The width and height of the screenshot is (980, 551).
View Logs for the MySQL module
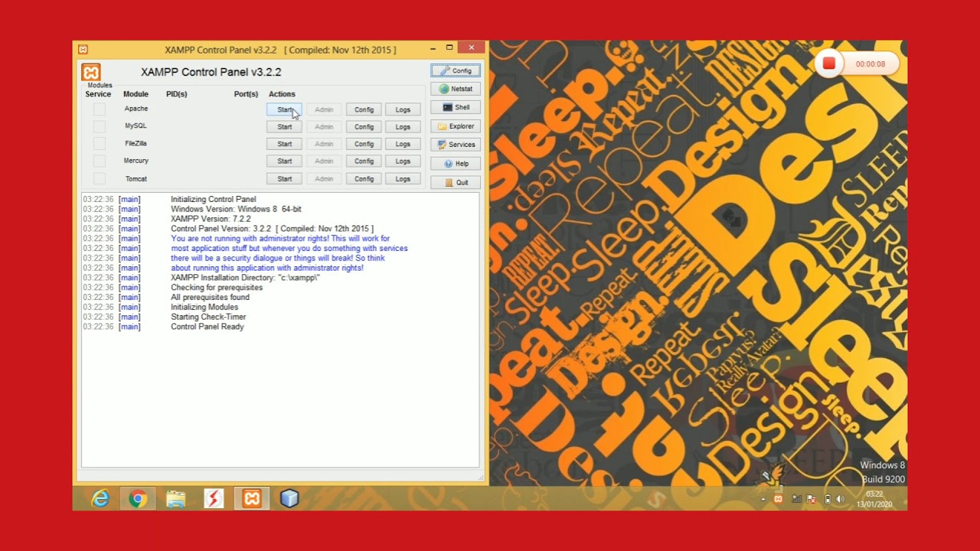[403, 127]
